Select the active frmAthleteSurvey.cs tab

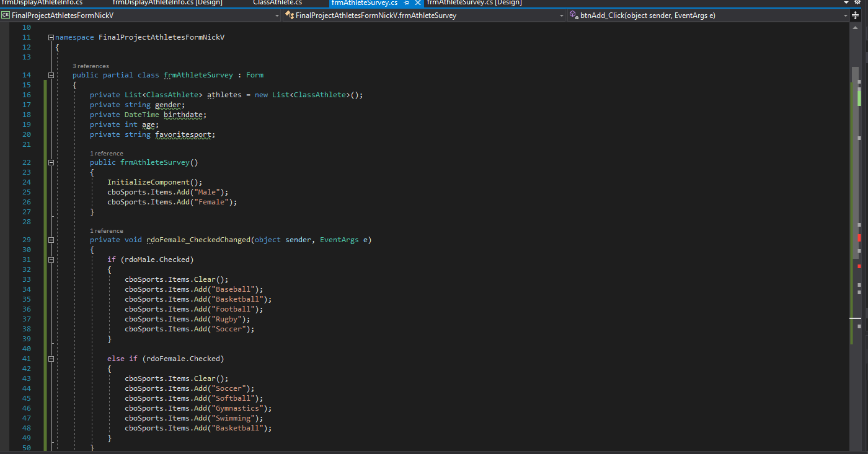tap(365, 2)
